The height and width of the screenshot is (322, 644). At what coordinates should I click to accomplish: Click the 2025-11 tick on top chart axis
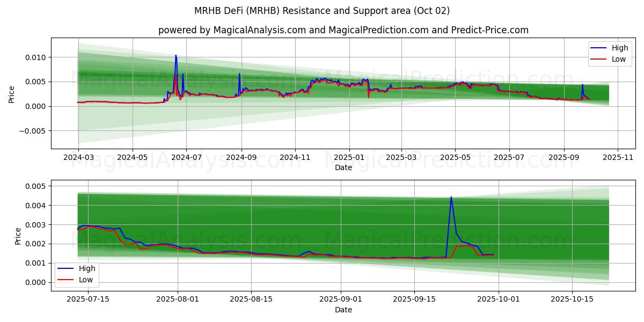point(618,159)
